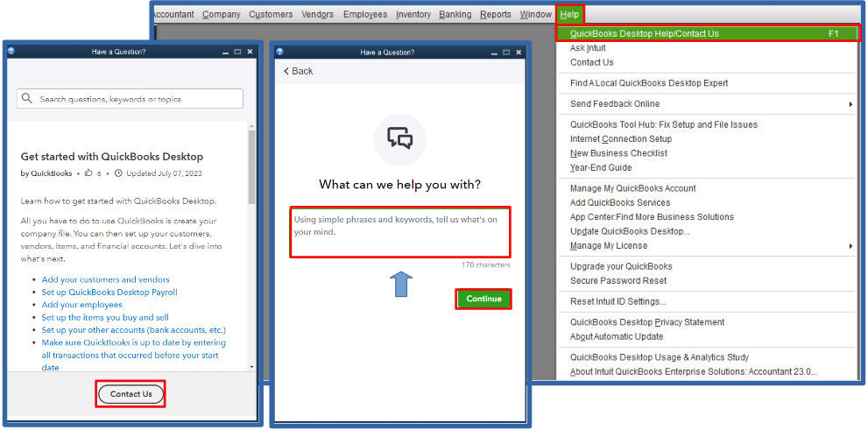
Task: Select About Intuit QuickBooks Enterprise Solutions entry
Action: tap(694, 372)
